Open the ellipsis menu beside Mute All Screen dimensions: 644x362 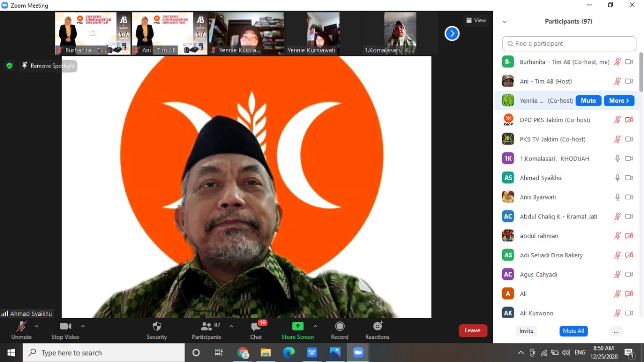coord(616,331)
